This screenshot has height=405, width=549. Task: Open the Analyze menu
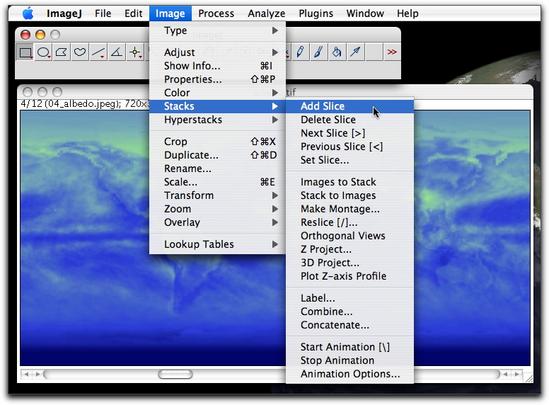(266, 14)
